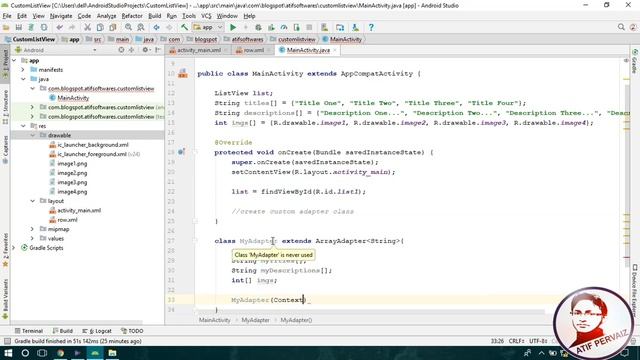Expand the manifests folder
The width and height of the screenshot is (640, 360).
point(23,70)
